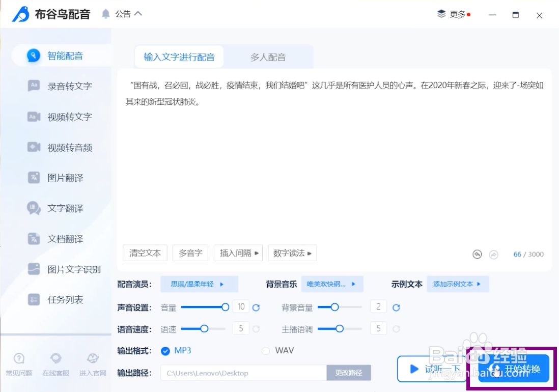Go to 视频转文字 in the sidebar
The width and height of the screenshot is (559, 392).
point(70,117)
